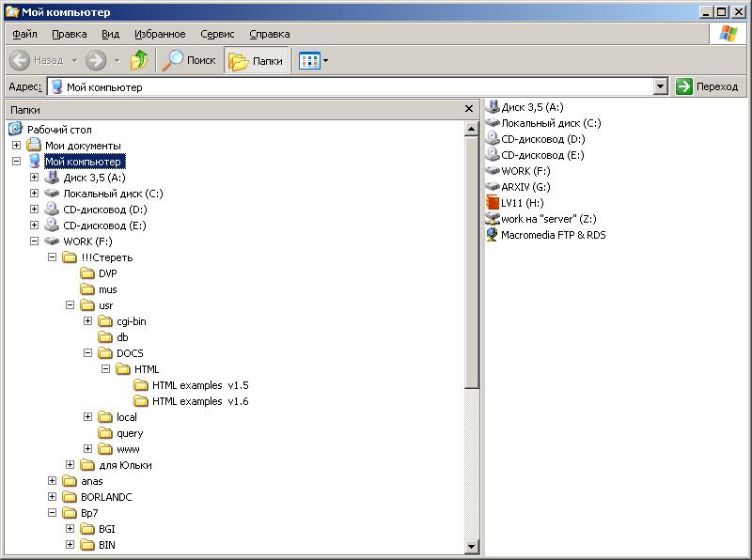This screenshot has height=560, width=752.
Task: Toggle the Folders (Папки) pane button
Action: [256, 61]
